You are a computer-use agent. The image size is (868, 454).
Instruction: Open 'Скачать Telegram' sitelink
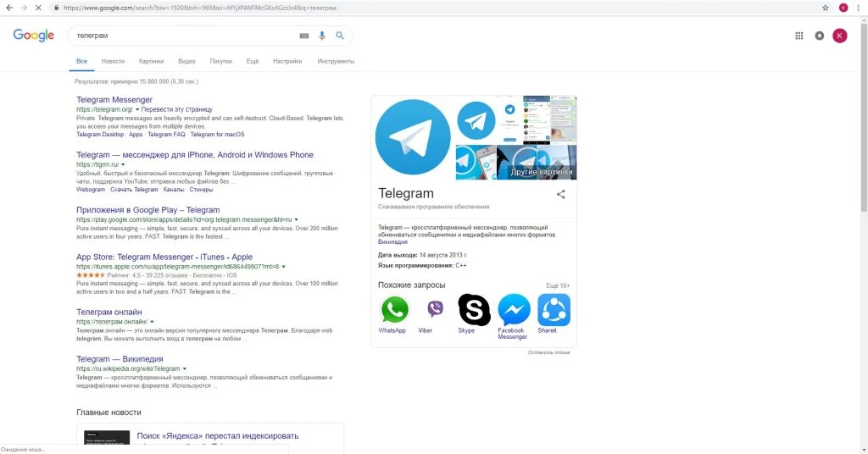pyautogui.click(x=134, y=190)
